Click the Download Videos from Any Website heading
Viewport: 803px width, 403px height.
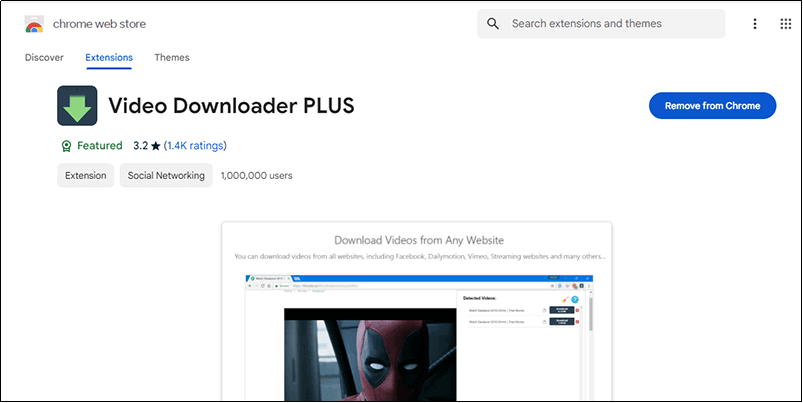419,240
